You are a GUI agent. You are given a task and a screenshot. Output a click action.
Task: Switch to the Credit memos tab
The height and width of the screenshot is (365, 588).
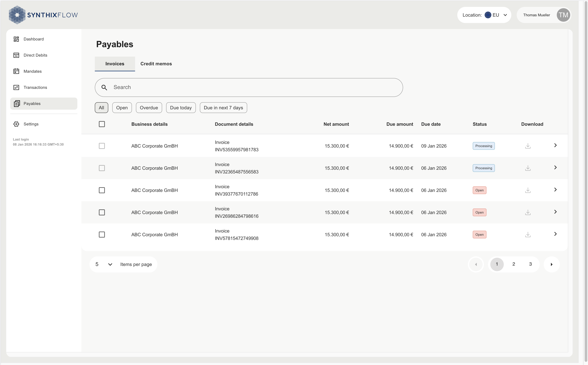156,64
